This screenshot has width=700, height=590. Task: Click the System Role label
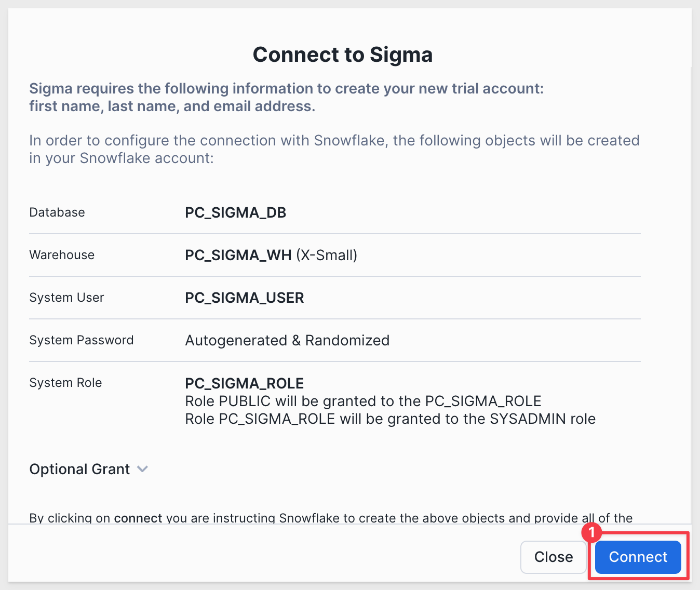pyautogui.click(x=65, y=383)
